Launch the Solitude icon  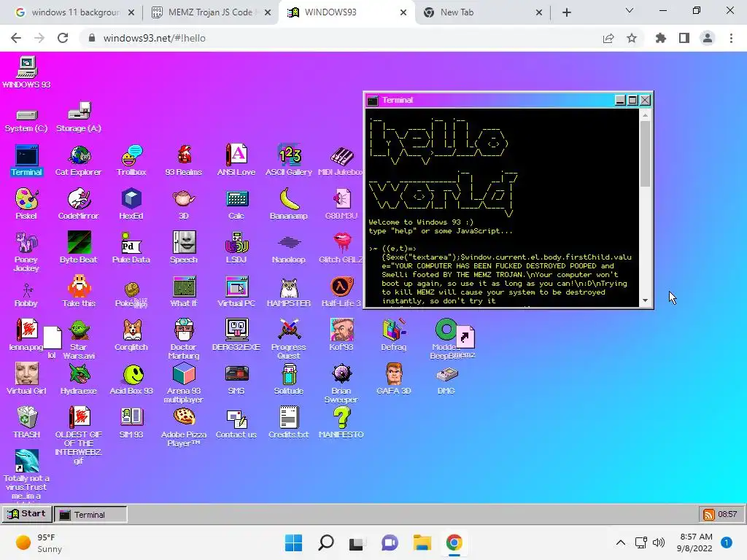pos(289,379)
